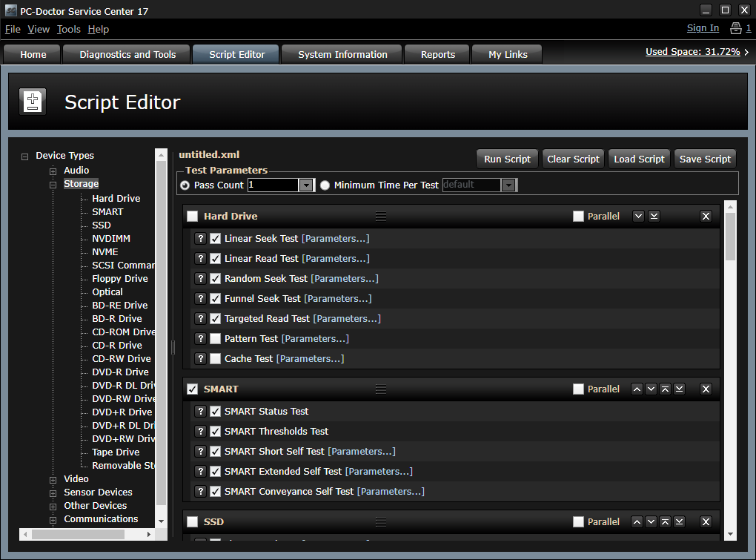Click the drag handle on the Hard Drive header
The width and height of the screenshot is (756, 560).
[381, 216]
